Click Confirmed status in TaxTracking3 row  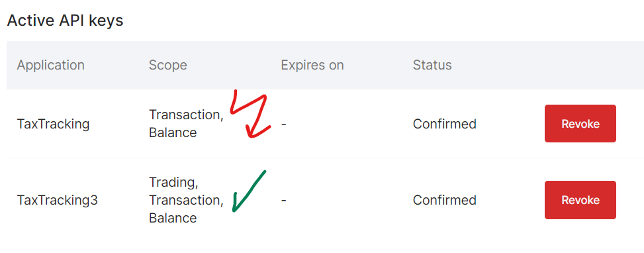tap(444, 200)
